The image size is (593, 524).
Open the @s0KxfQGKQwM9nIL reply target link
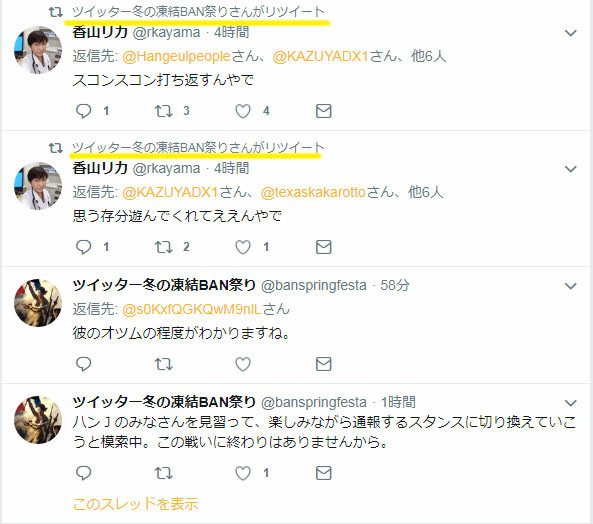click(192, 309)
